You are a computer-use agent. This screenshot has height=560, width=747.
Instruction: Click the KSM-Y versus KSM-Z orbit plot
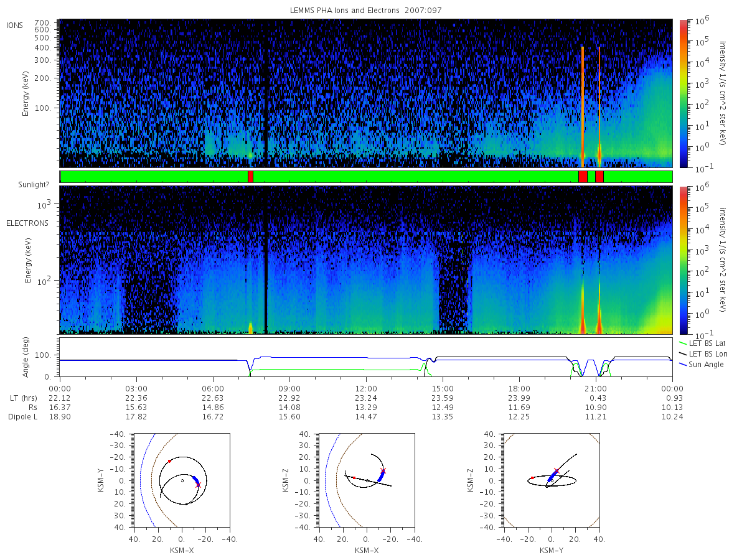pos(552,480)
